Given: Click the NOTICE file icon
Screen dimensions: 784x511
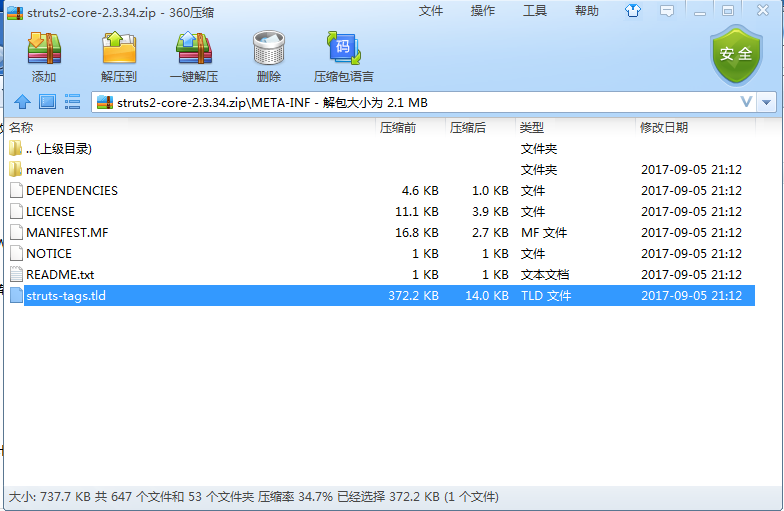Looking at the screenshot, I should click(16, 254).
